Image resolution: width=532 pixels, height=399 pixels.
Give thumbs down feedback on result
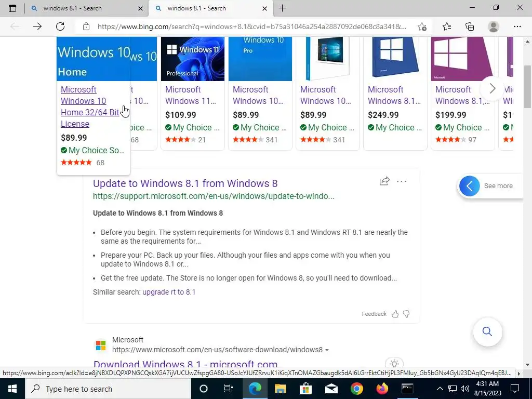click(406, 314)
